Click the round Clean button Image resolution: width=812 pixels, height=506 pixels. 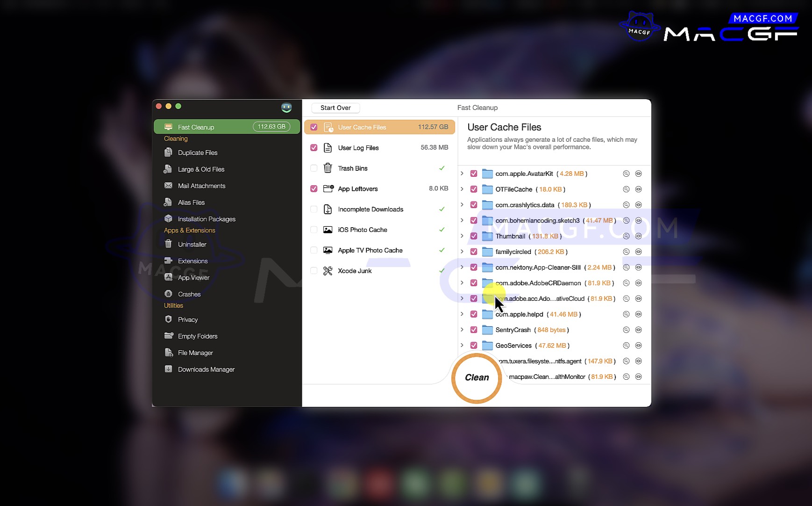477,378
